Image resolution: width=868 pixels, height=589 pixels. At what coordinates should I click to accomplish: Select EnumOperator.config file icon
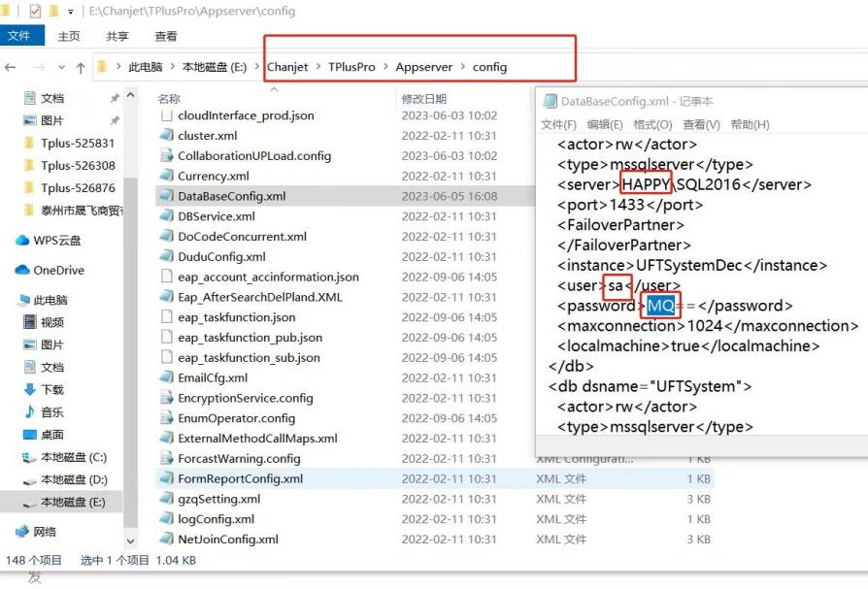coord(166,417)
